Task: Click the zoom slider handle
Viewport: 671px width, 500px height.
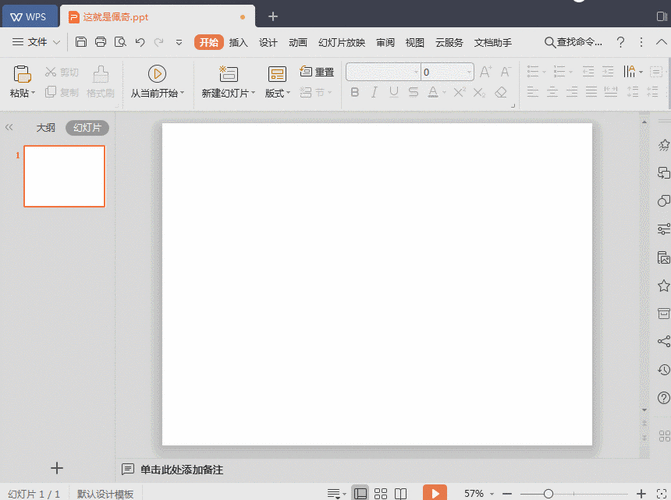Action: tap(548, 494)
